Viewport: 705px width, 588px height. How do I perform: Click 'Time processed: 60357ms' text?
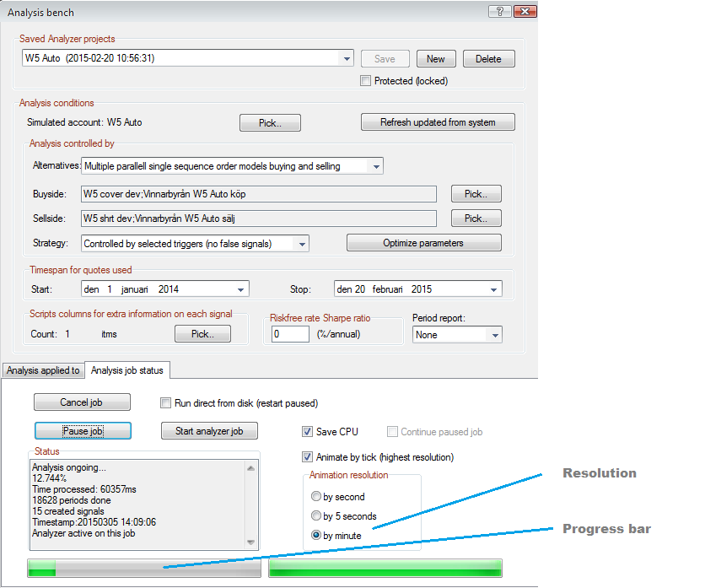tap(84, 489)
